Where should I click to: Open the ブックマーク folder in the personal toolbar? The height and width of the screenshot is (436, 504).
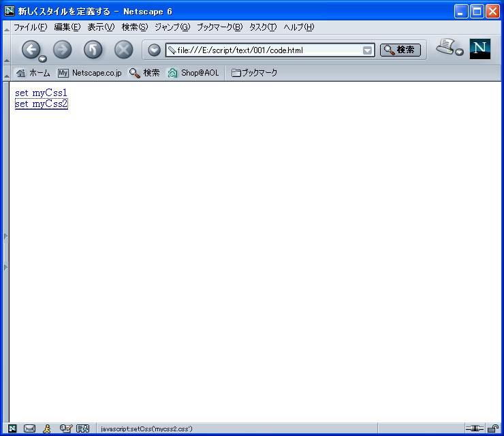(254, 73)
